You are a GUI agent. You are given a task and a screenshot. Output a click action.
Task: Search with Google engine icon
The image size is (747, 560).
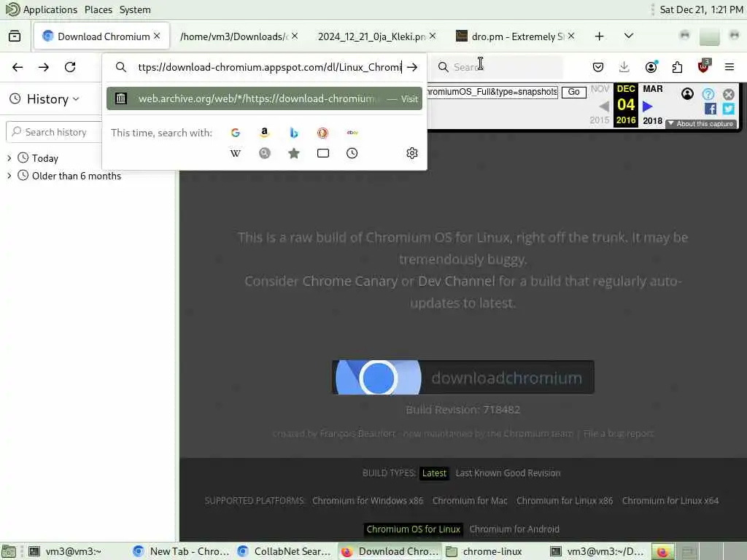tap(236, 133)
